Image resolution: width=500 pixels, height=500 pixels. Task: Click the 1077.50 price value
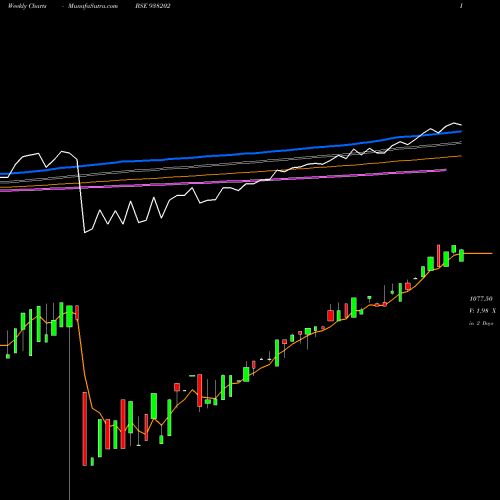(481, 299)
